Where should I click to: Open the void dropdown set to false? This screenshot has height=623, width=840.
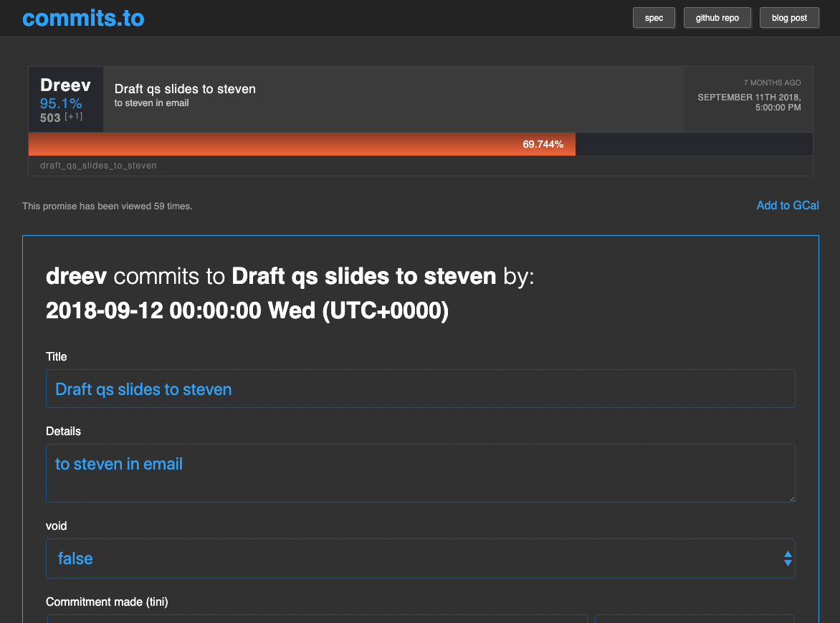pos(420,558)
